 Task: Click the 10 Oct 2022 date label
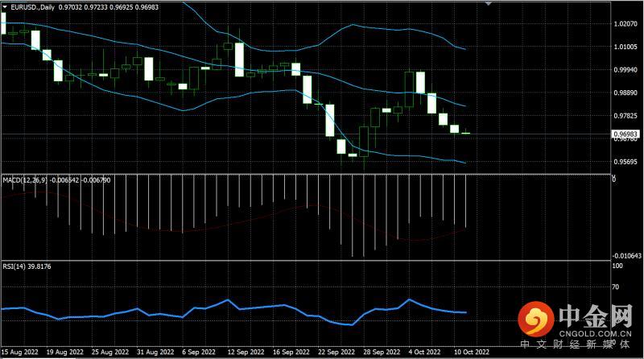472,352
